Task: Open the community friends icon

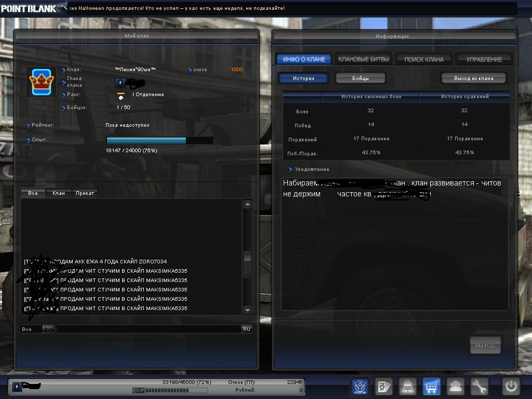Action: (x=456, y=387)
